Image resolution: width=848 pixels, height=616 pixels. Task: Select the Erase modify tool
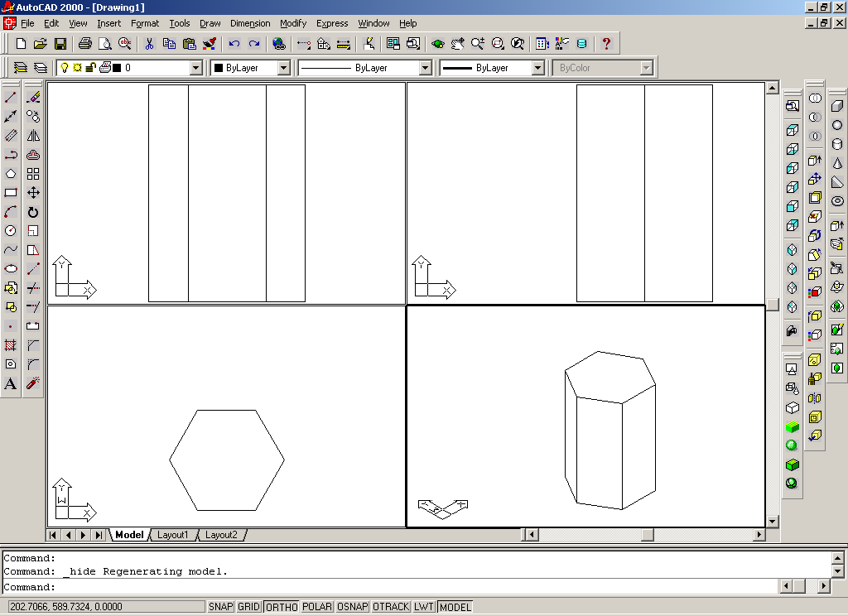(x=33, y=98)
